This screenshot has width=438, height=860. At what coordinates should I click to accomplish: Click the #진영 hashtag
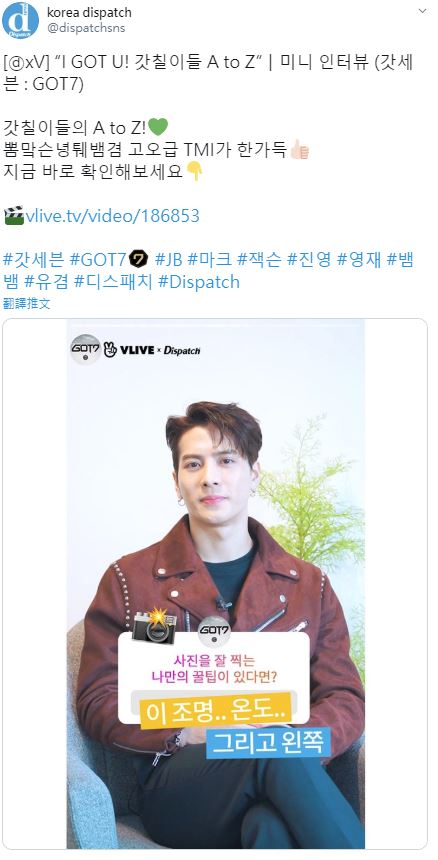pyautogui.click(x=309, y=259)
